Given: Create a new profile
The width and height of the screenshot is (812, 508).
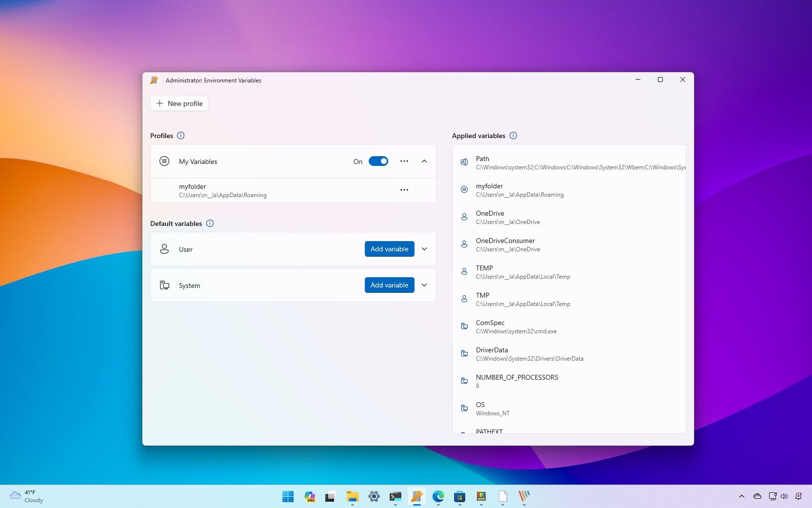Looking at the screenshot, I should 179,103.
